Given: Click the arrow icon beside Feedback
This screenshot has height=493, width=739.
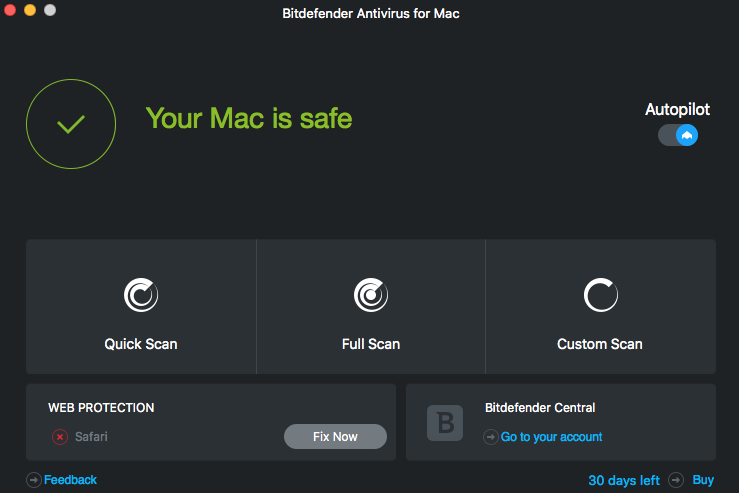Looking at the screenshot, I should [33, 480].
